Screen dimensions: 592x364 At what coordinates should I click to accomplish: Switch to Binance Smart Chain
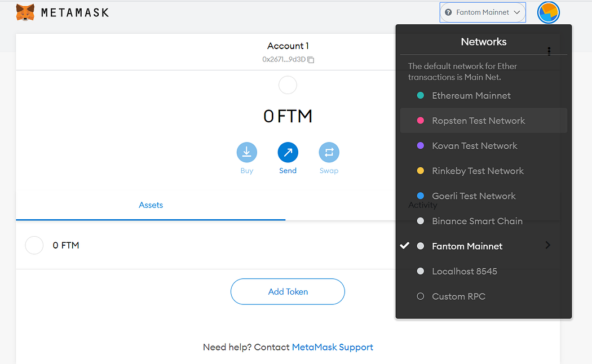[x=484, y=221]
